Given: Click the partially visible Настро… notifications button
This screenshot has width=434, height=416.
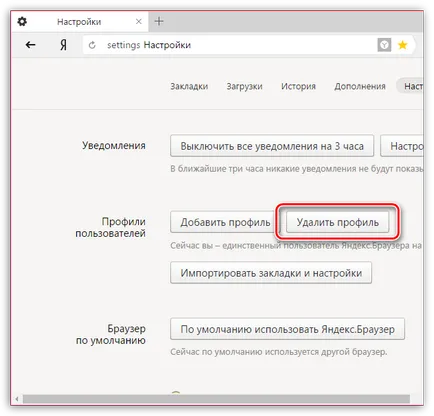Looking at the screenshot, I should (402, 146).
